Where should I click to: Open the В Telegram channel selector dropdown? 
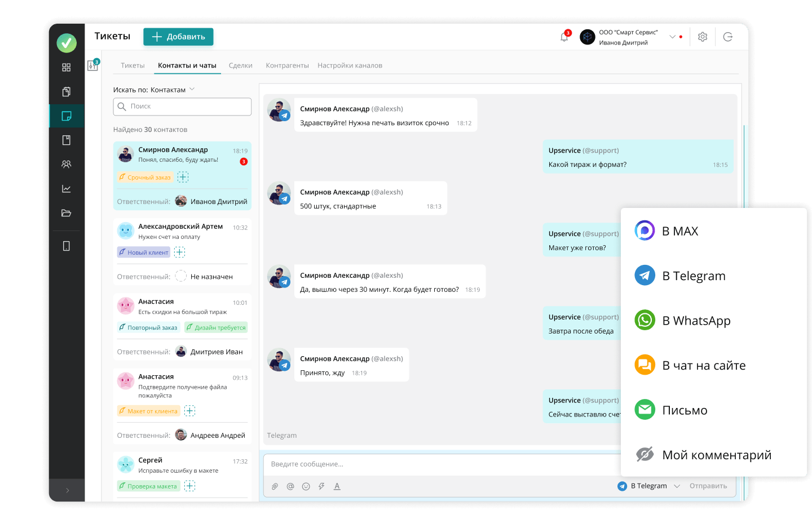click(677, 486)
